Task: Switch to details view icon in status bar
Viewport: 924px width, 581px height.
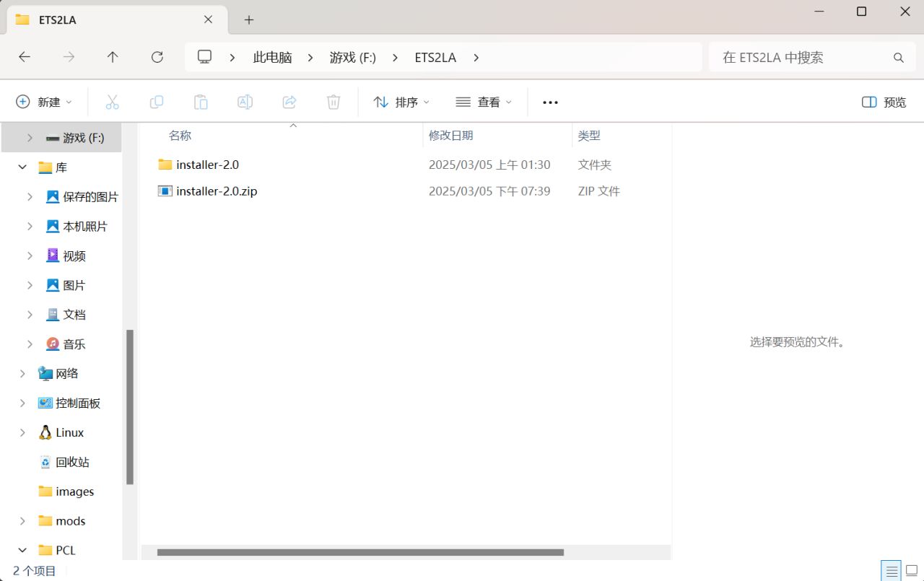Action: click(x=892, y=571)
